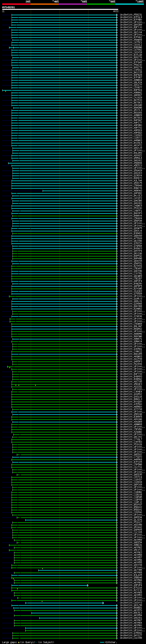
Task: Click the purple ~60% legend segment
Action: (73, 4)
